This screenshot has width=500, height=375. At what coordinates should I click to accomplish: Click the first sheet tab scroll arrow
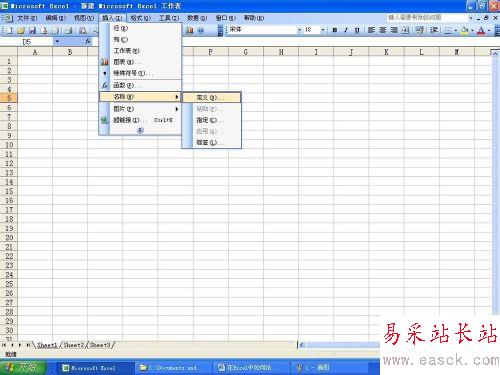tap(4, 345)
